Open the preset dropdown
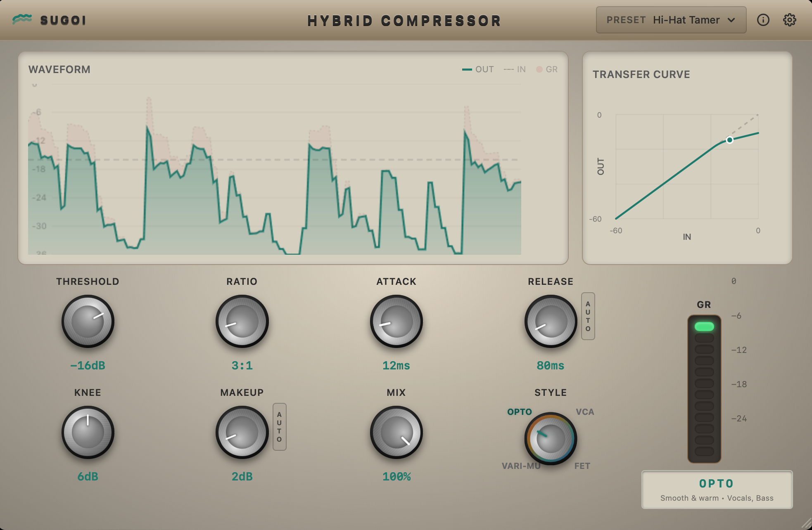Viewport: 812px width, 530px height. click(671, 19)
